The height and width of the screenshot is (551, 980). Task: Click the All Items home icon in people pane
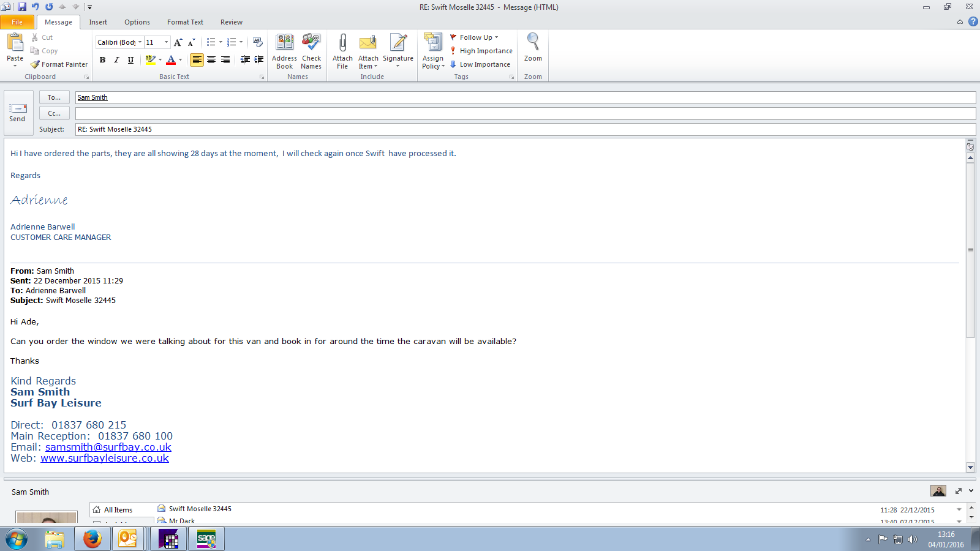point(97,509)
